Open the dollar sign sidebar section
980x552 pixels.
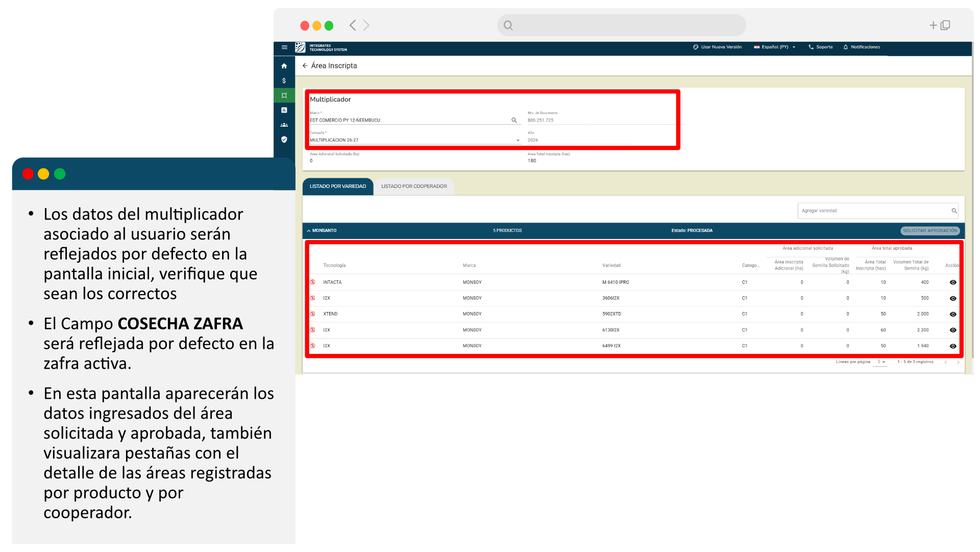[284, 81]
